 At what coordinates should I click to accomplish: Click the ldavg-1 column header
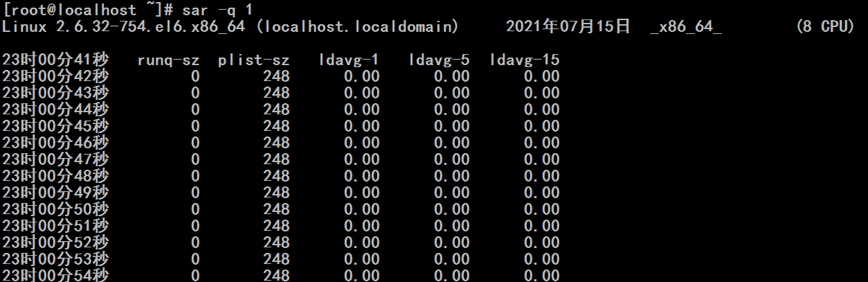[349, 60]
